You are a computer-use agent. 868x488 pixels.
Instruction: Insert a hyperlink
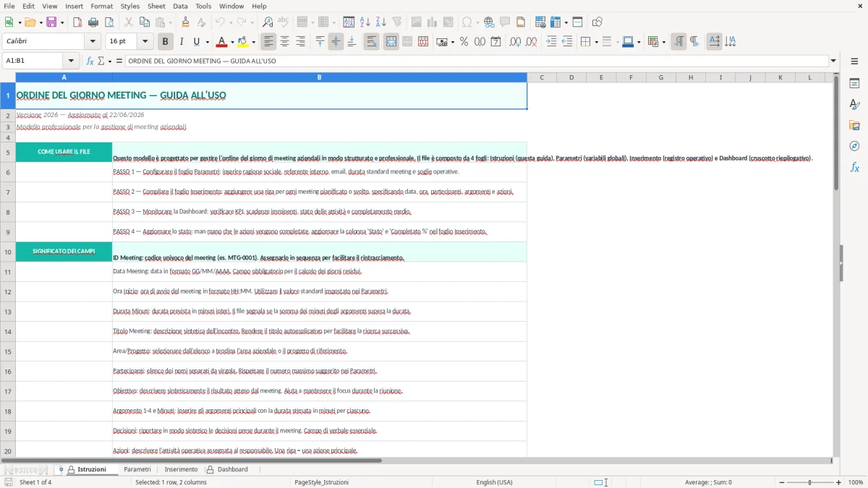[x=489, y=22]
